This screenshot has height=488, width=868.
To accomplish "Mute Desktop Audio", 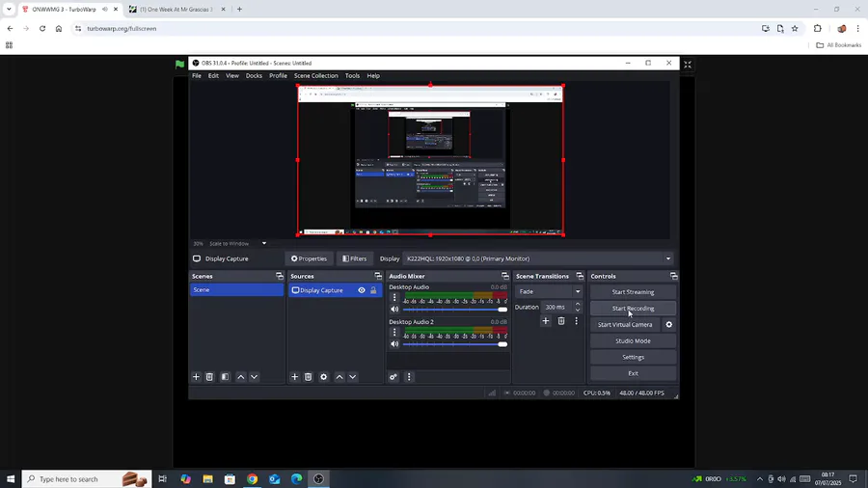I will tap(394, 310).
